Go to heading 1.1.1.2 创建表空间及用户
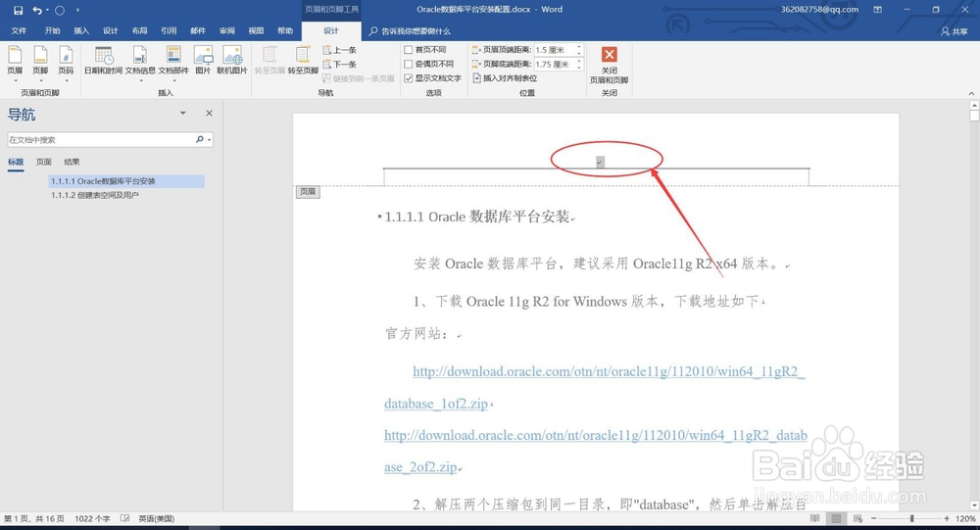 [x=95, y=195]
